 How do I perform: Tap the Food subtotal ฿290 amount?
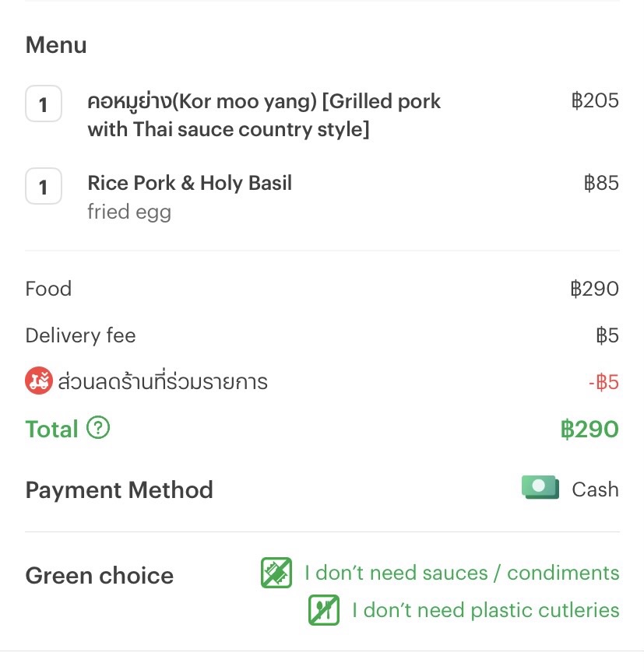(594, 289)
